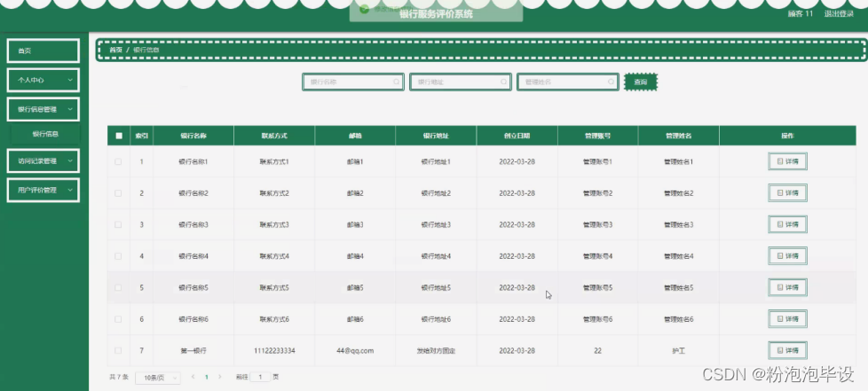The height and width of the screenshot is (391, 868).
Task: Collapse the 银行信息管理 sidebar menu
Action: click(x=43, y=110)
